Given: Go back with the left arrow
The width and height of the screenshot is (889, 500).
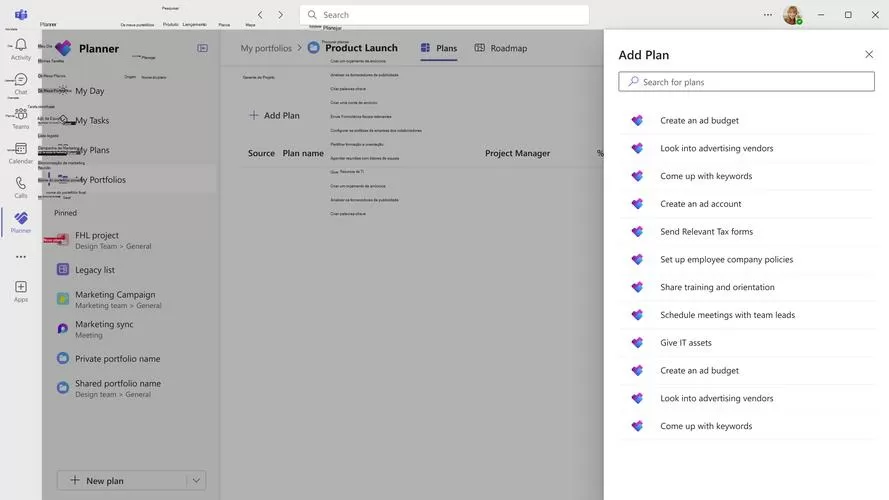Looking at the screenshot, I should [x=260, y=15].
